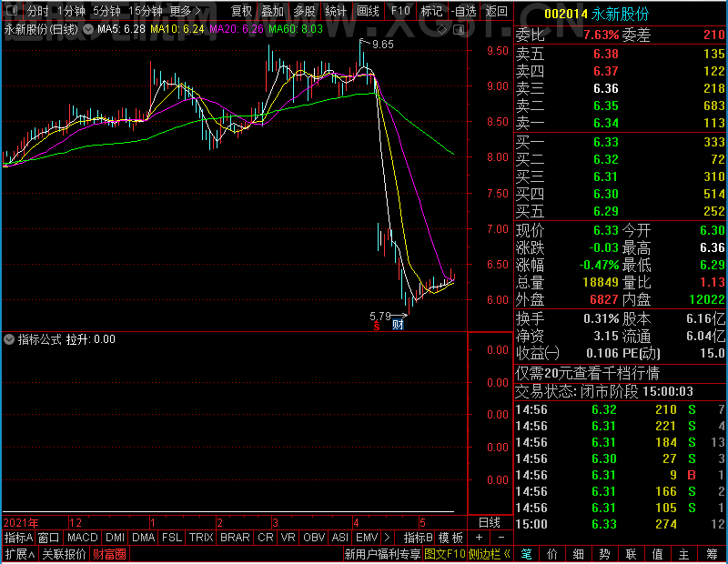Screen dimensions: 728x564
Task: Select the 细 detail tab
Action: click(579, 554)
